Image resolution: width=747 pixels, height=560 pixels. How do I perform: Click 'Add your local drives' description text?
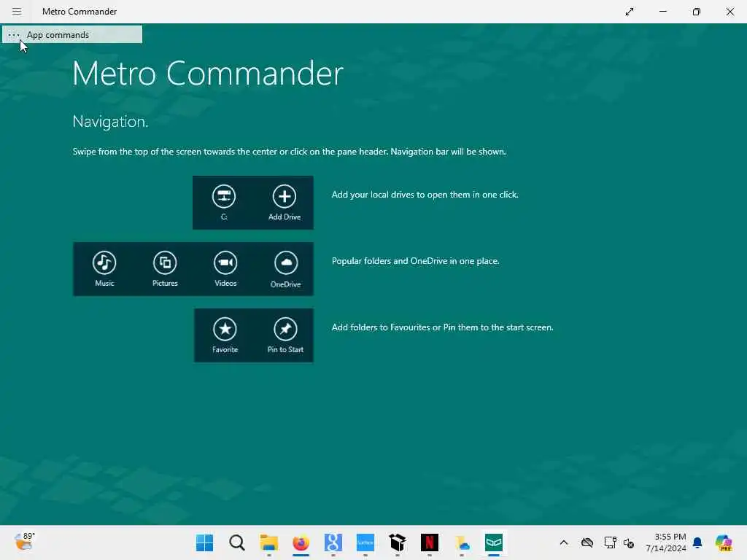(425, 194)
